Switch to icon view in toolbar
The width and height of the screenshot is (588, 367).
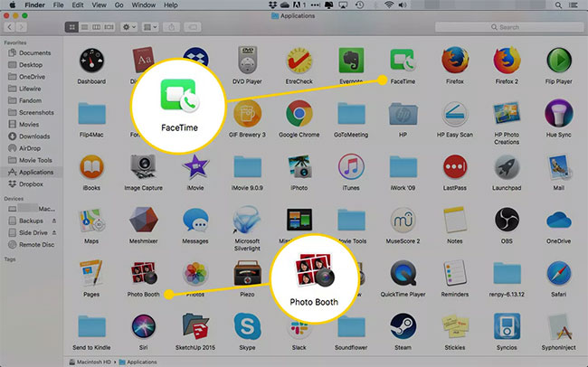[71, 27]
